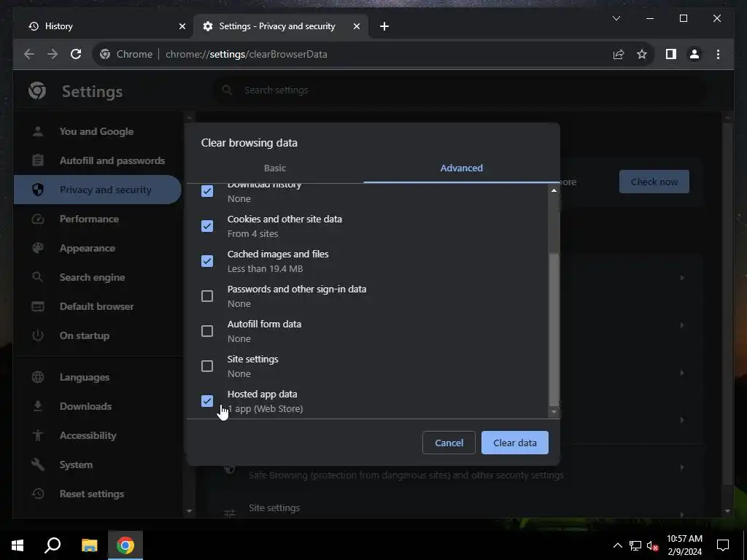
Task: Check Passwords and other sign-in data
Action: coord(206,296)
